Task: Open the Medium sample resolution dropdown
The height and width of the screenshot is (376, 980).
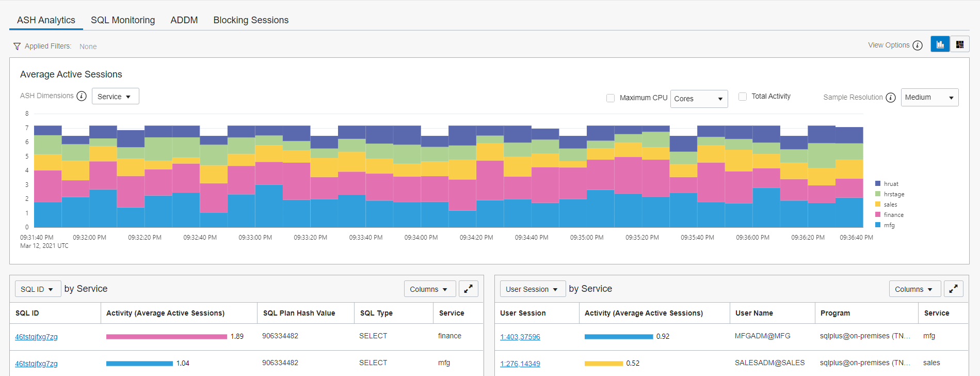Action: pos(929,98)
